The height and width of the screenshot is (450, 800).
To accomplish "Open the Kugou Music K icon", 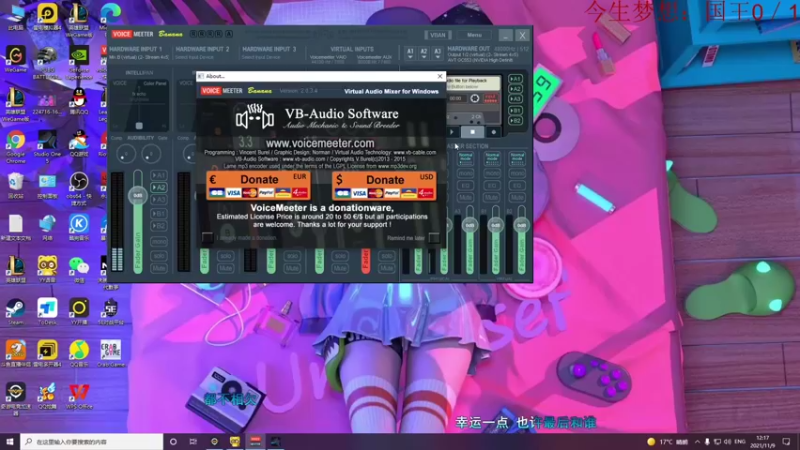I will (79, 226).
